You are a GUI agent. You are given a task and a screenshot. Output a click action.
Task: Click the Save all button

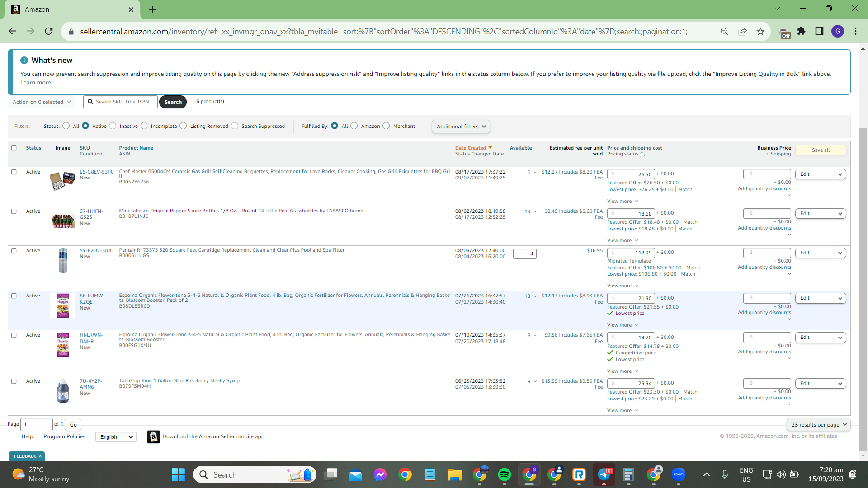pyautogui.click(x=821, y=150)
